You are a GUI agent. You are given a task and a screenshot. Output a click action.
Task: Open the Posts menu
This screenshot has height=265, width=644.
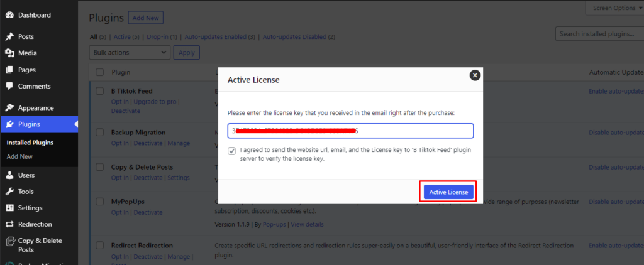pyautogui.click(x=26, y=36)
